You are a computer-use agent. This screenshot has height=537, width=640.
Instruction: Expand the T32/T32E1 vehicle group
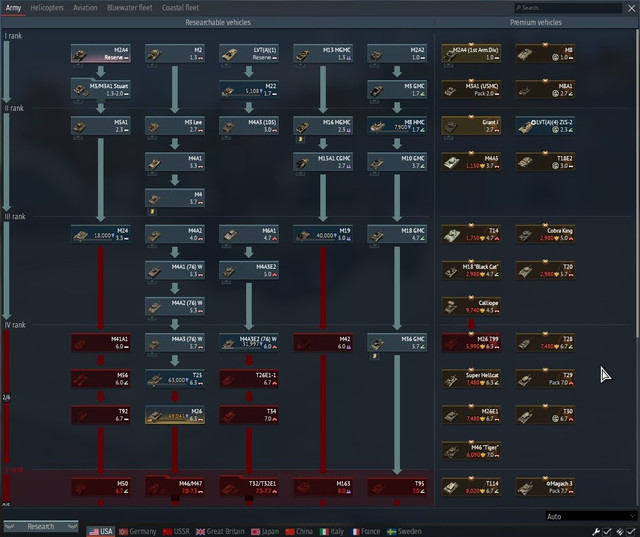pos(249,487)
